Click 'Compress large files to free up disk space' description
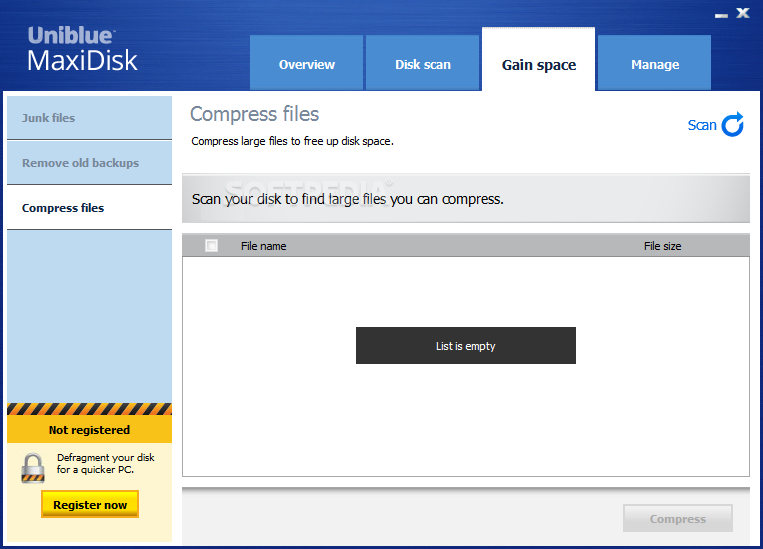 pos(292,141)
